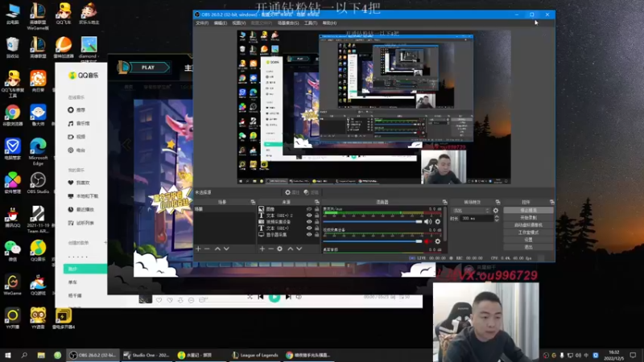Open 最近播放 in QQ Music sidebar
644x362 pixels.
click(80, 209)
